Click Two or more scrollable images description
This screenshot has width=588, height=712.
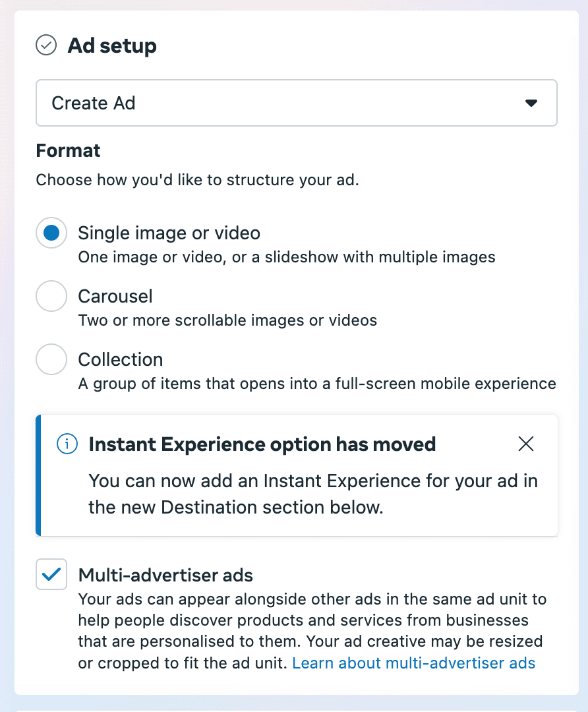click(x=227, y=320)
